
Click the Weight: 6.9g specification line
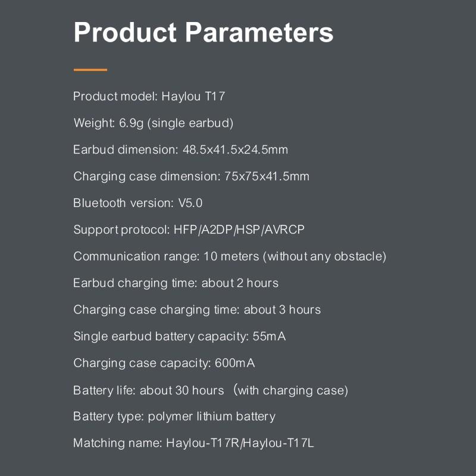pos(154,123)
